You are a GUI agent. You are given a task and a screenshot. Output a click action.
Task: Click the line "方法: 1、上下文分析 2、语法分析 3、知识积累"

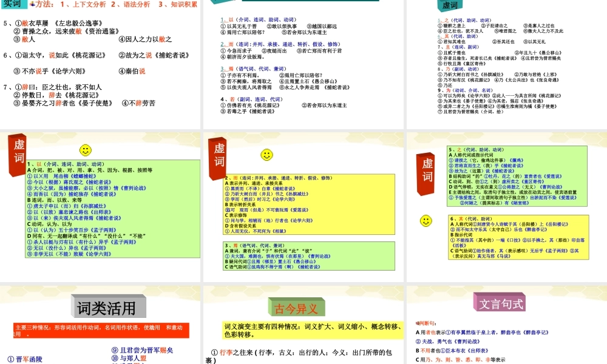coord(114,4)
